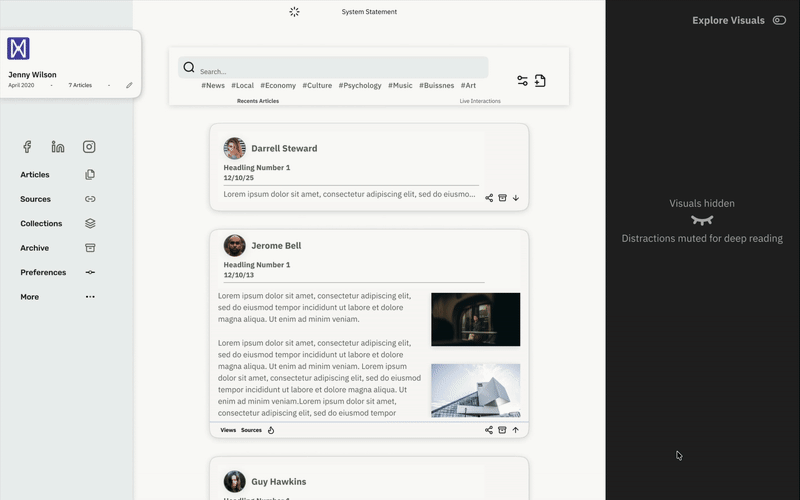Open the filter settings icon beside search

522,81
